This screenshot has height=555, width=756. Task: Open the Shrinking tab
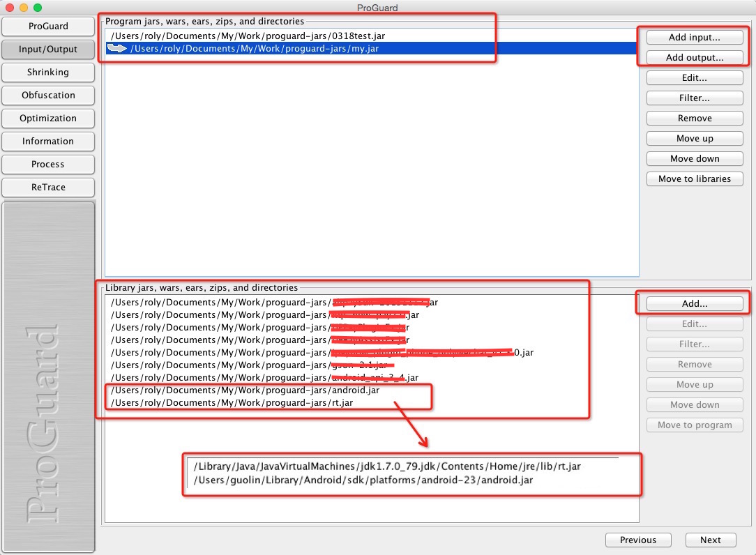point(47,73)
